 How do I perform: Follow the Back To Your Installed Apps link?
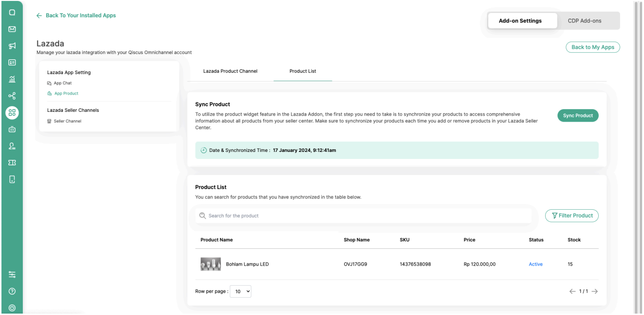[x=76, y=15]
